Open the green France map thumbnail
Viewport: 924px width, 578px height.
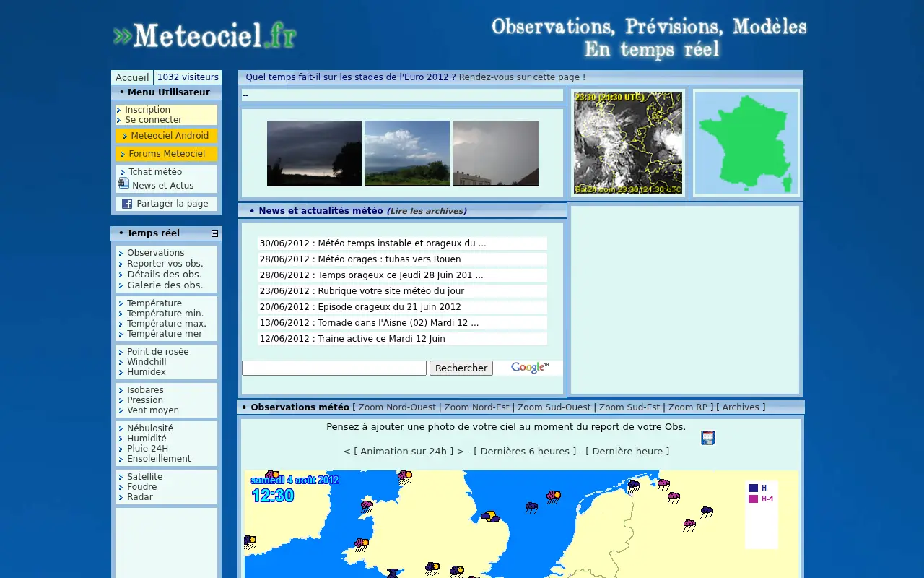[x=746, y=143]
